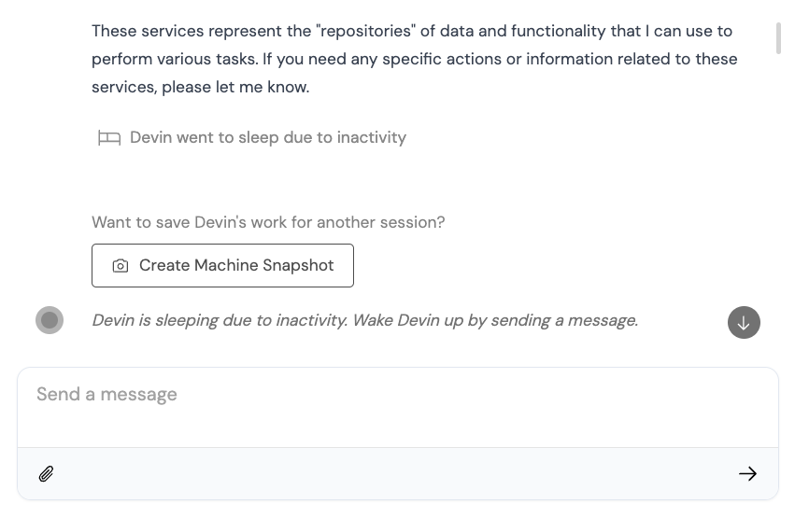Click the 'services, please let me know' line
The height and width of the screenshot is (532, 795).
200,87
